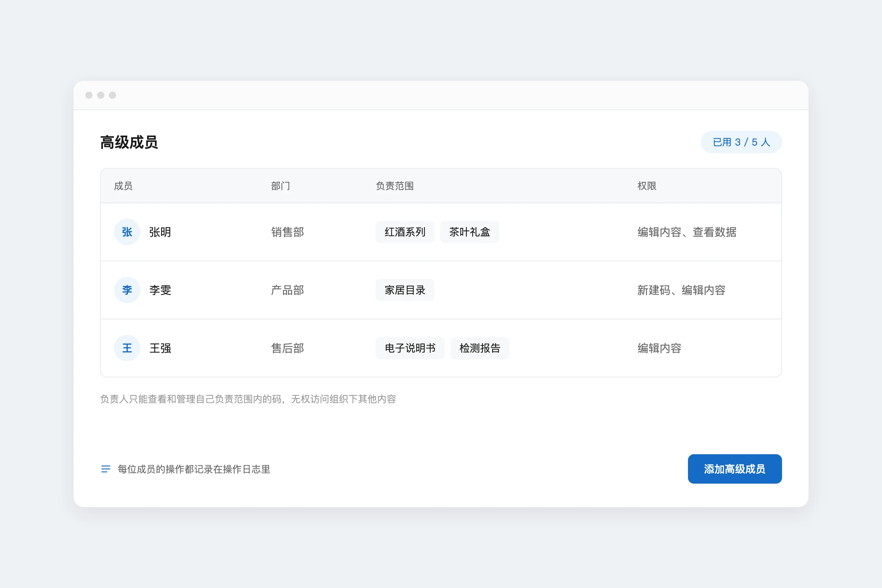882x588 pixels.
Task: Click the 成员 column header
Action: [123, 186]
